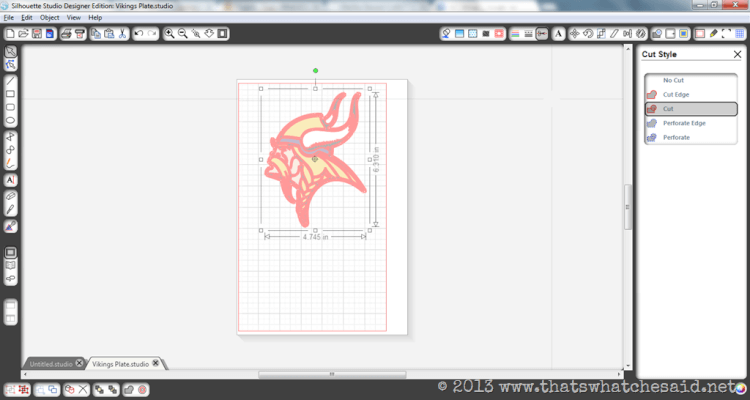This screenshot has height=400, width=750.
Task: Zoom out with the magnifier minus icon
Action: pyautogui.click(x=183, y=33)
